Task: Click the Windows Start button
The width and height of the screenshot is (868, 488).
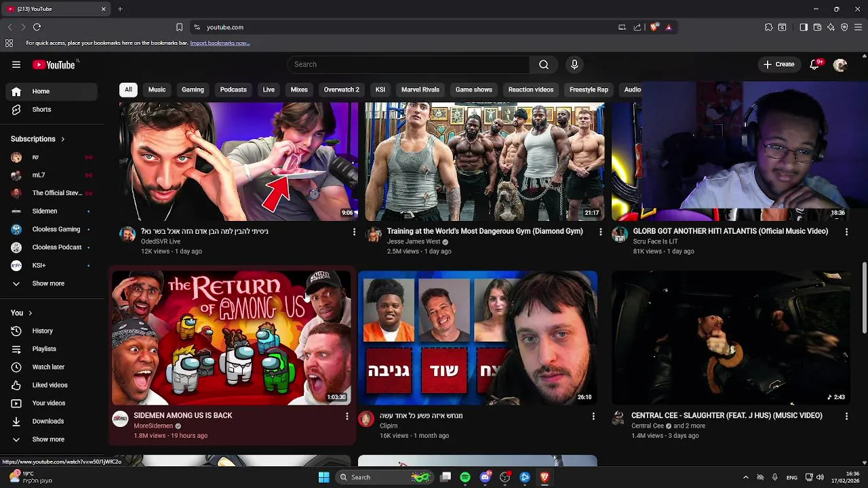Action: point(323,477)
